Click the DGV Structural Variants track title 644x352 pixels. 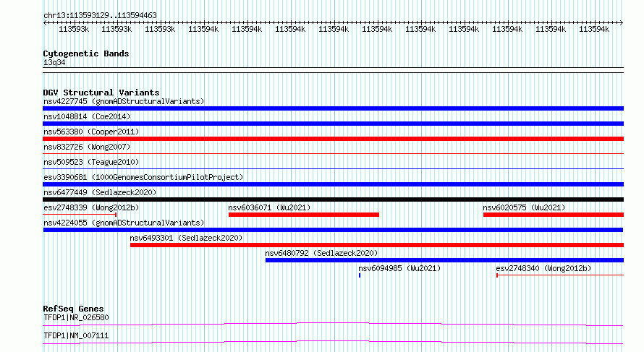pos(101,93)
